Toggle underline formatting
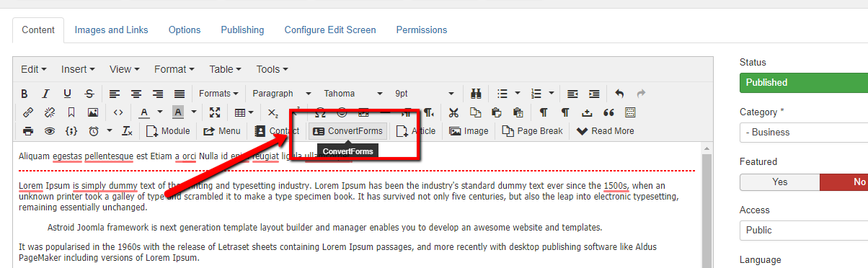 pyautogui.click(x=67, y=94)
